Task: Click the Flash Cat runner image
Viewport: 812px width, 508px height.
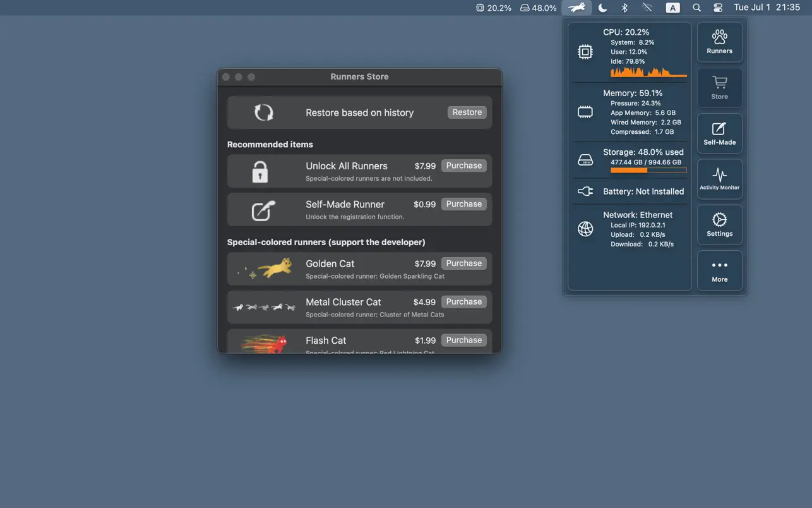Action: pos(264,343)
